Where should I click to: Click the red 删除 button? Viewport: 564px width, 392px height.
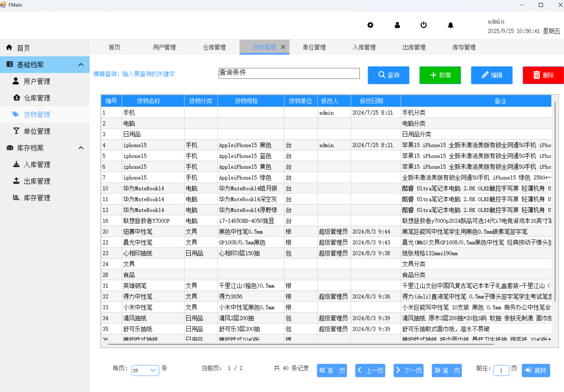pyautogui.click(x=543, y=75)
